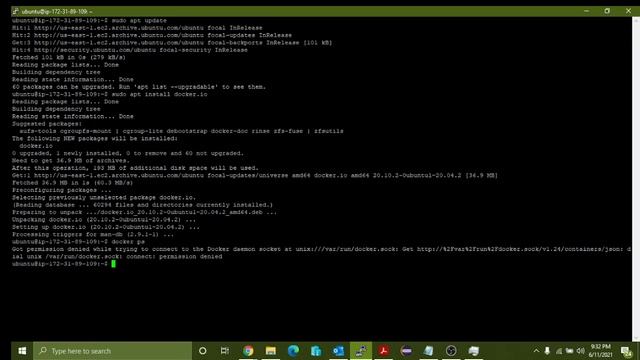Open network status tray icon
The height and width of the screenshot is (360, 640).
(x=559, y=351)
